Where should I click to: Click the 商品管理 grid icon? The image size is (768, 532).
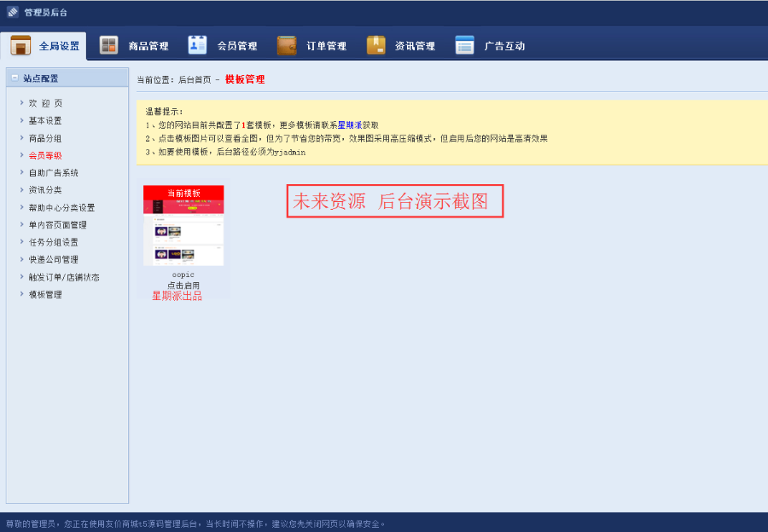coord(108,45)
